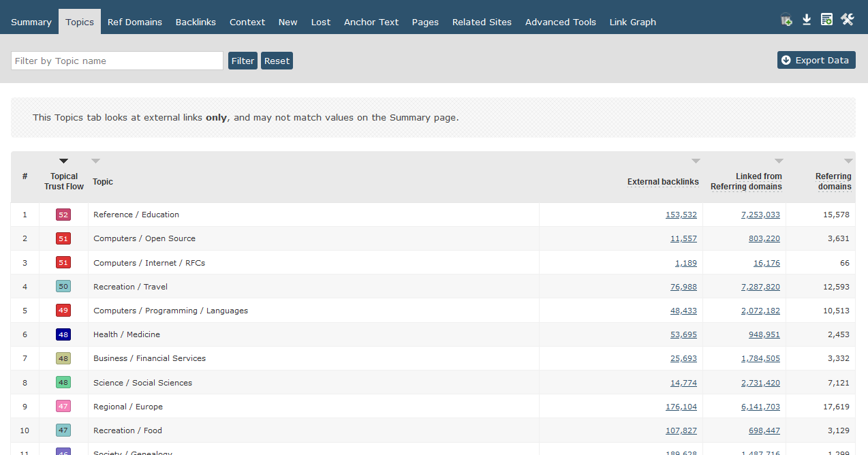Sort by Topical Trust Flow arrow

pos(63,161)
